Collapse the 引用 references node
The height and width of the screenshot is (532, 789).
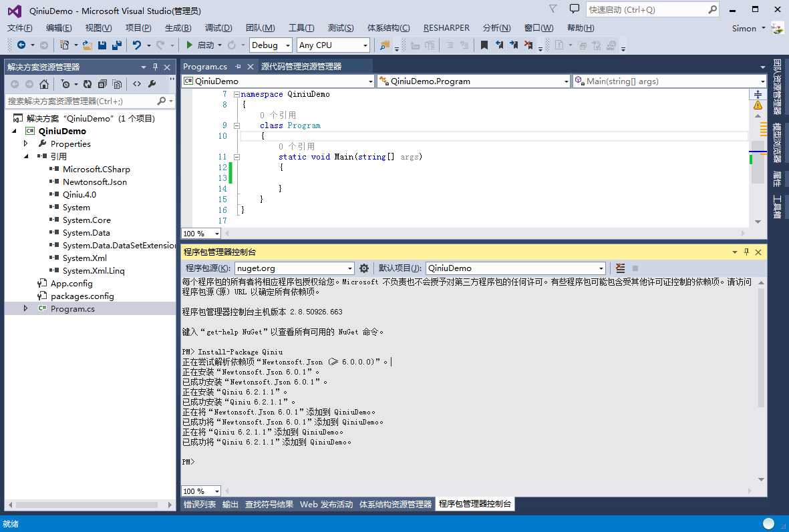click(x=25, y=156)
